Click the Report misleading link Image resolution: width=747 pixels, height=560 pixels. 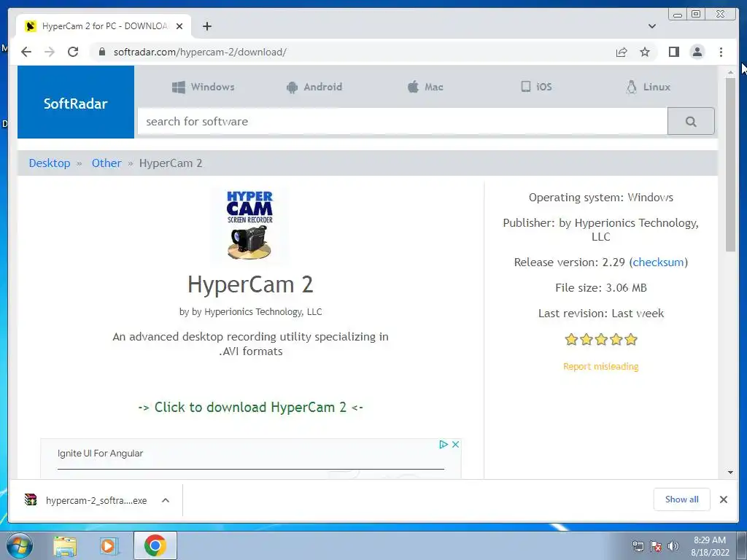point(601,366)
